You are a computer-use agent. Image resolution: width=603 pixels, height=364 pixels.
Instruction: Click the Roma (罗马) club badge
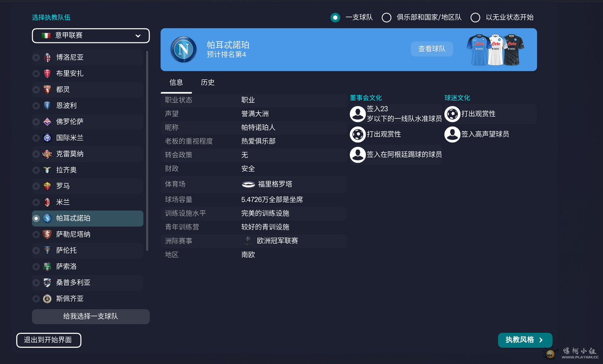point(47,186)
